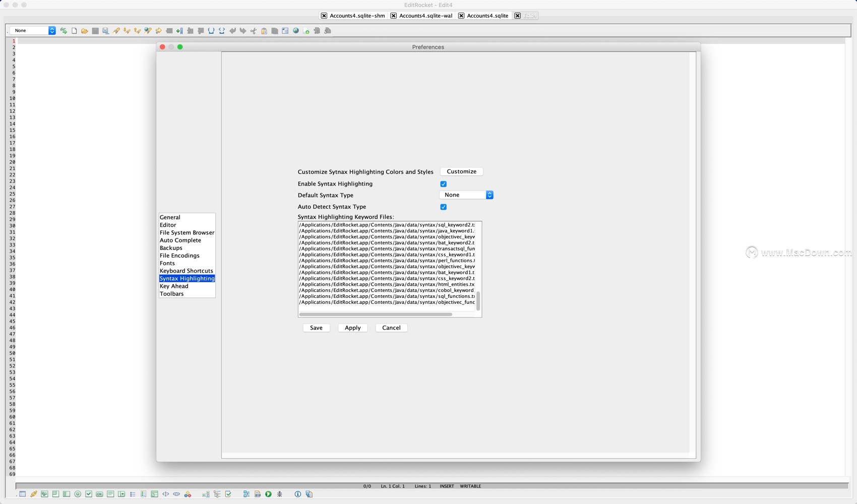Viewport: 857px width, 504px height.
Task: Select Keyboard Shortcuts preferences category
Action: pos(187,271)
